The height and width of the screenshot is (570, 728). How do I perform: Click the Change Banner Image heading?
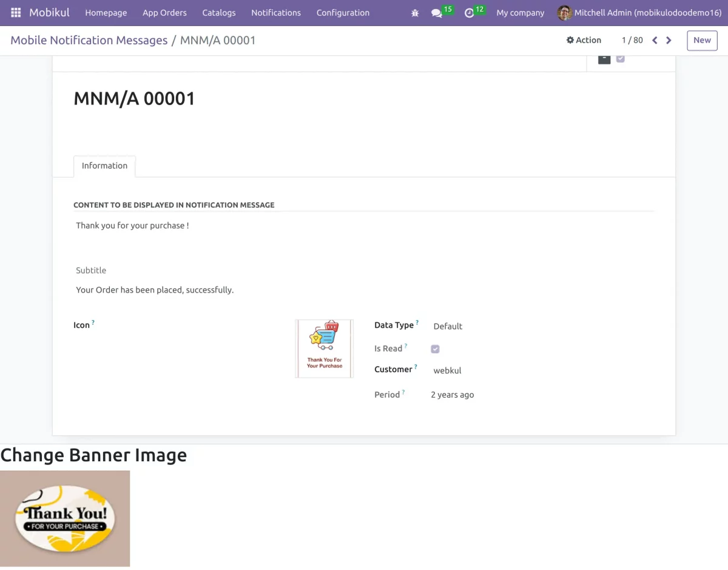[94, 455]
